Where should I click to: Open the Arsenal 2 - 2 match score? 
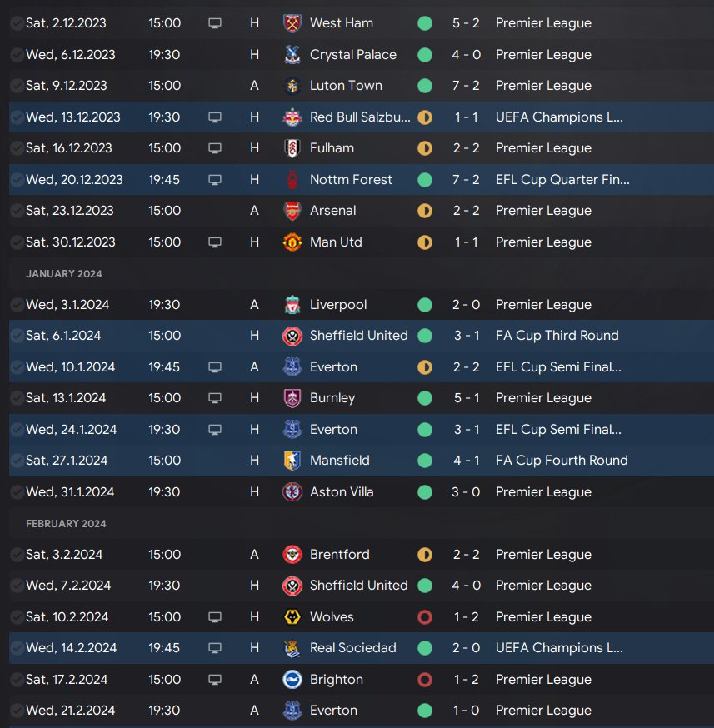point(466,211)
